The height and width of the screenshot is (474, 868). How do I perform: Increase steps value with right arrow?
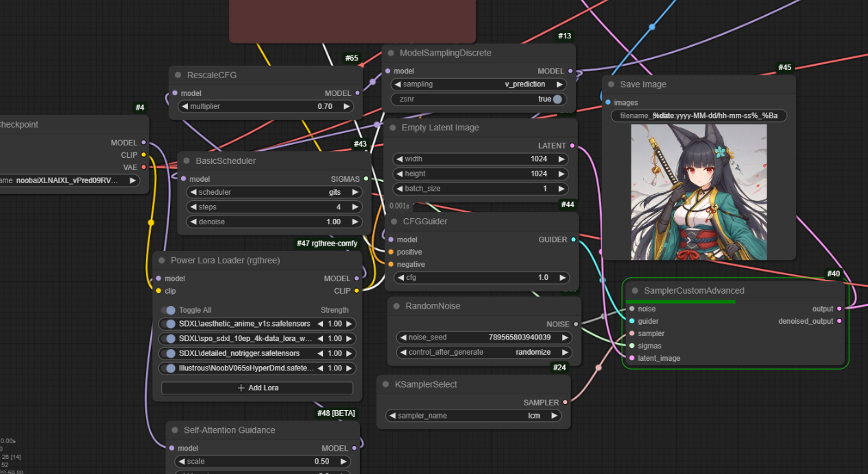355,207
